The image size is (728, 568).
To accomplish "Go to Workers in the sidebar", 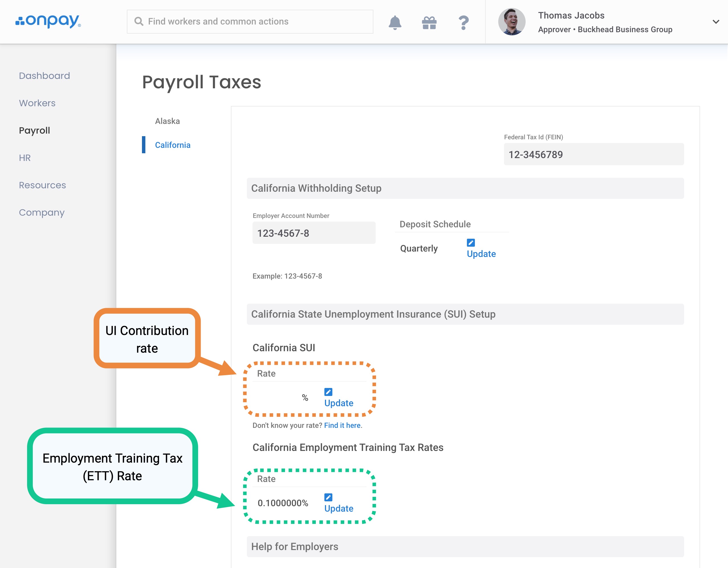I will [x=37, y=103].
